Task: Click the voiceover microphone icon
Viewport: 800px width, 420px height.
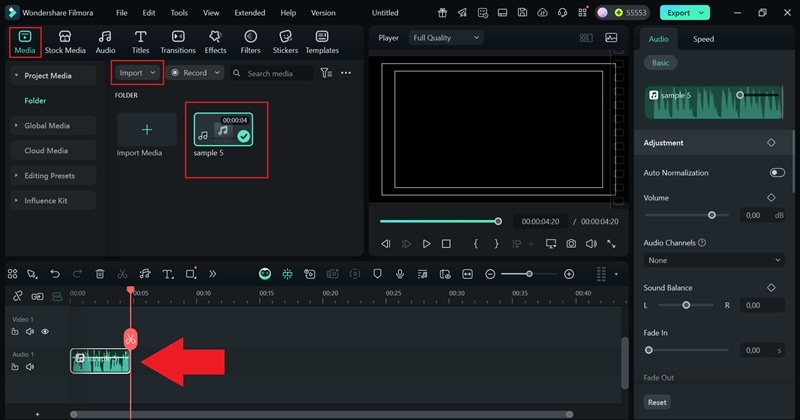Action: [x=400, y=274]
